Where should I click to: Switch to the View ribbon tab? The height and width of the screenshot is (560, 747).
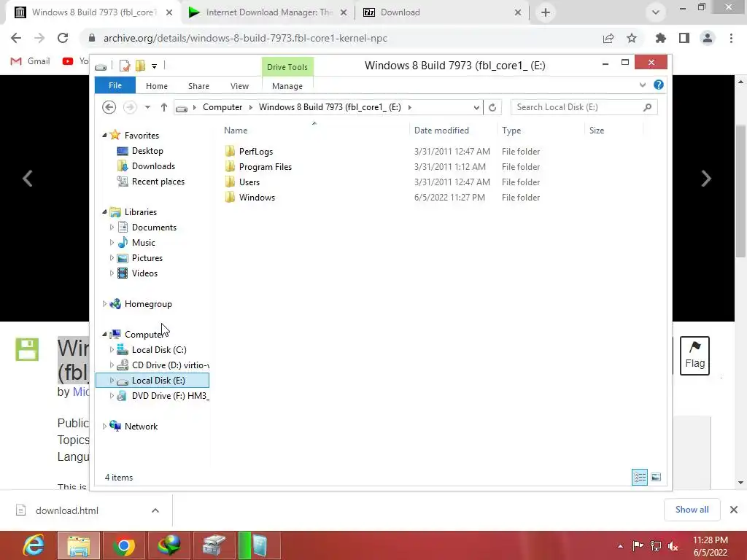[x=239, y=86]
